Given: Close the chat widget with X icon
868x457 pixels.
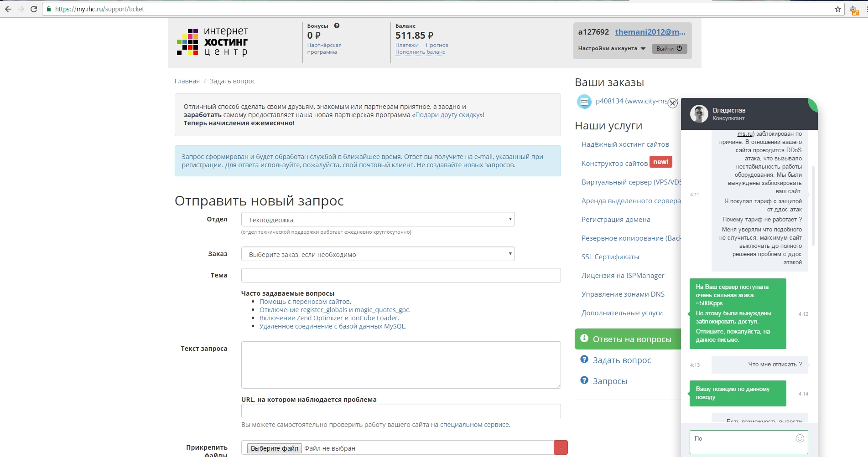Looking at the screenshot, I should pos(672,103).
